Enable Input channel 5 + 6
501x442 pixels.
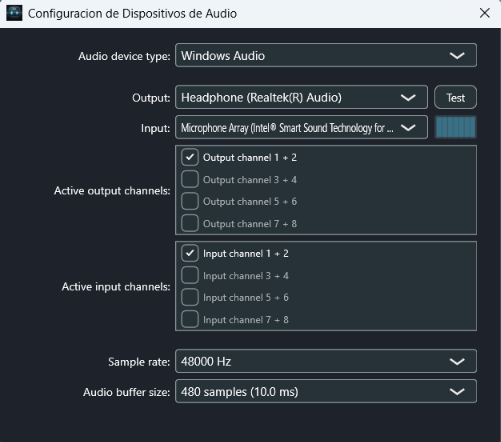click(190, 297)
